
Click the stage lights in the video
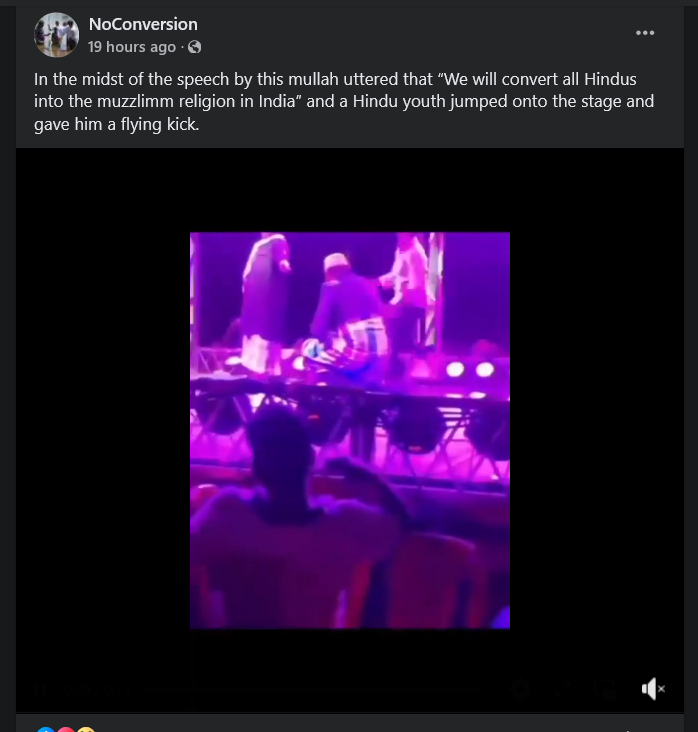click(x=468, y=369)
